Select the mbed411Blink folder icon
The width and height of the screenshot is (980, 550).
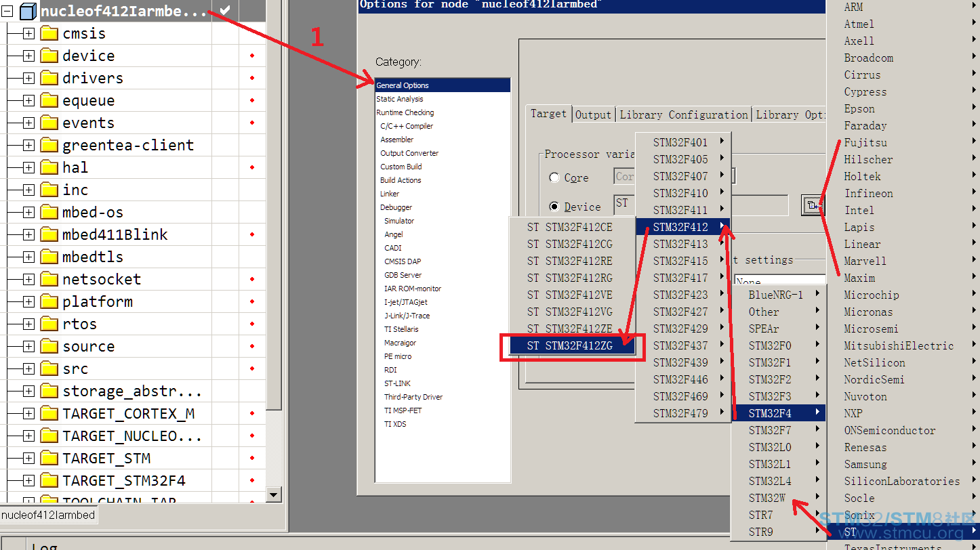coord(49,234)
